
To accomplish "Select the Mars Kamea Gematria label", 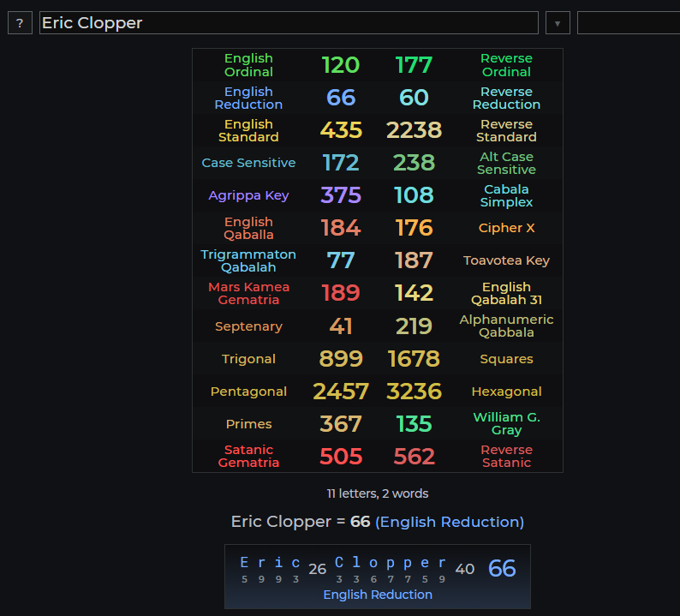I will coord(248,293).
